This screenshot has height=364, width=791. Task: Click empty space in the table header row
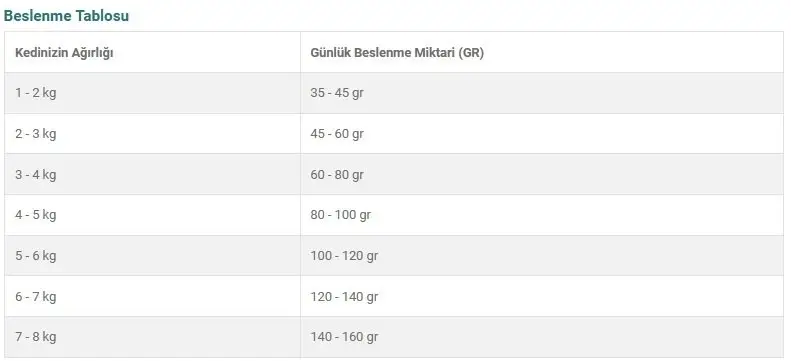pos(631,52)
